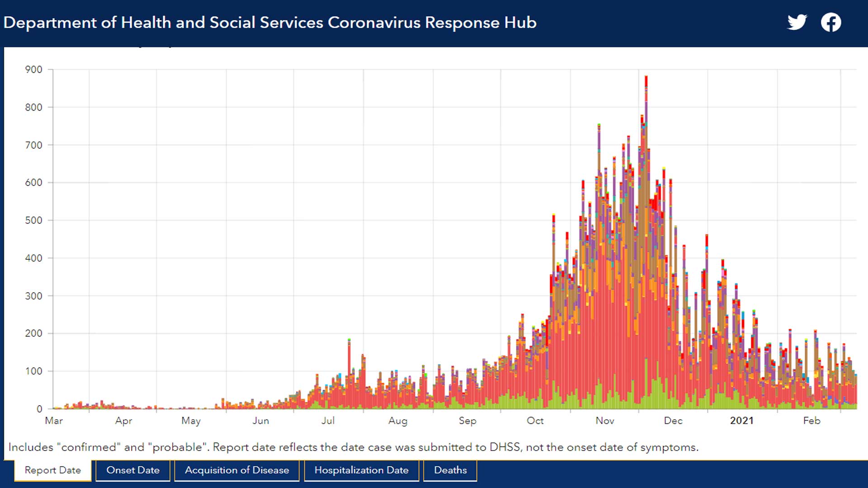Open the Acquisition of Disease tab

tap(237, 470)
